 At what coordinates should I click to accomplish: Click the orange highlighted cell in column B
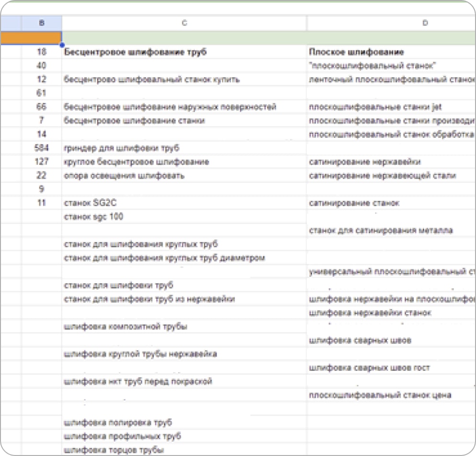click(31, 38)
